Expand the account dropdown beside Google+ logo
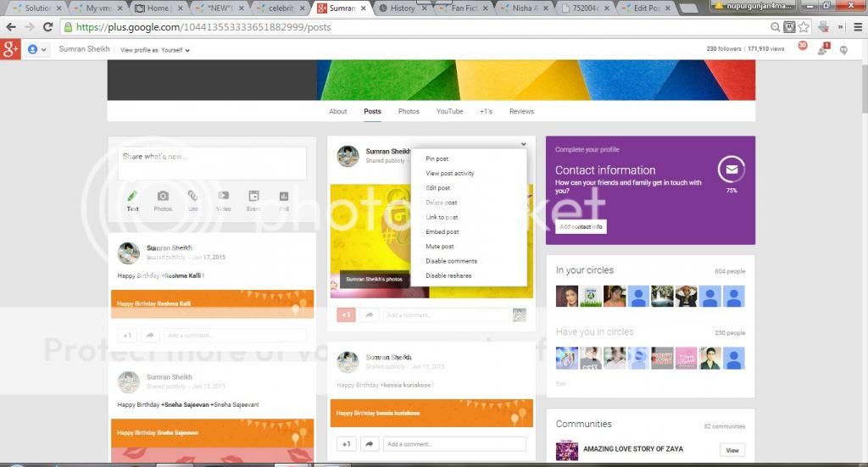 pos(37,50)
